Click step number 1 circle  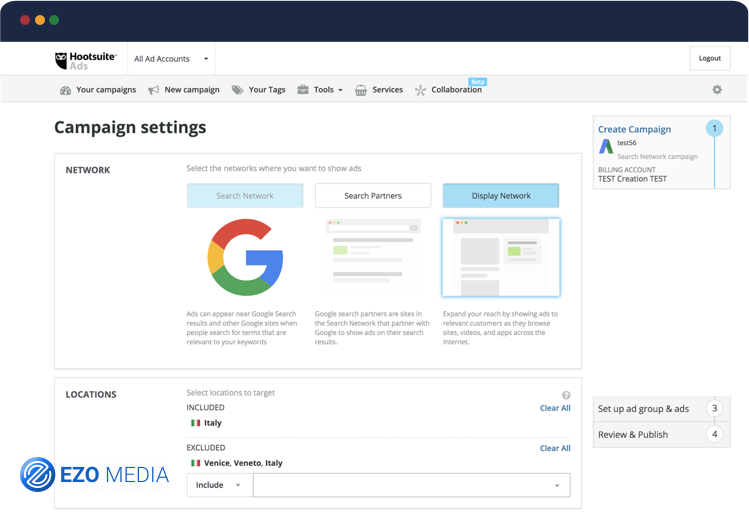pos(715,128)
